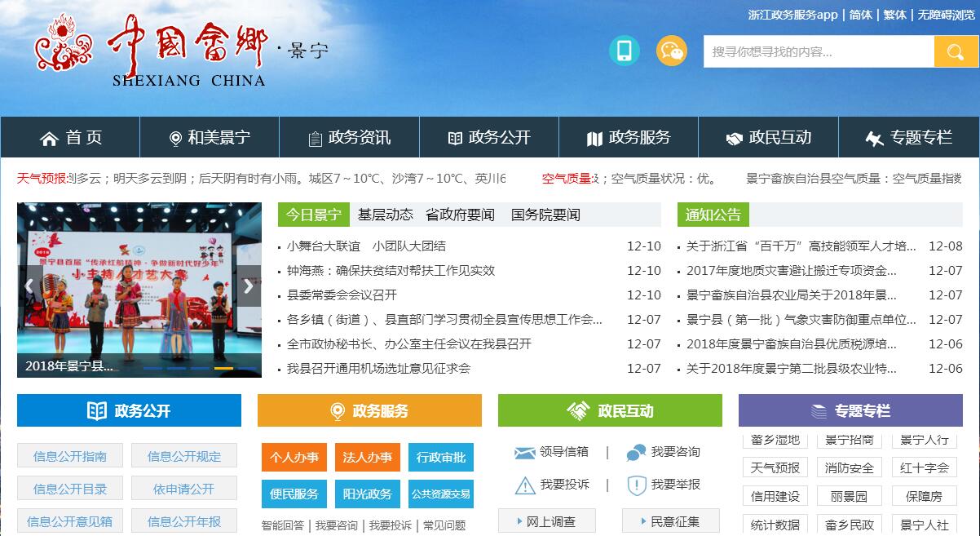
Task: Open the 县委常委会会议召开 news link
Action: pyautogui.click(x=342, y=295)
